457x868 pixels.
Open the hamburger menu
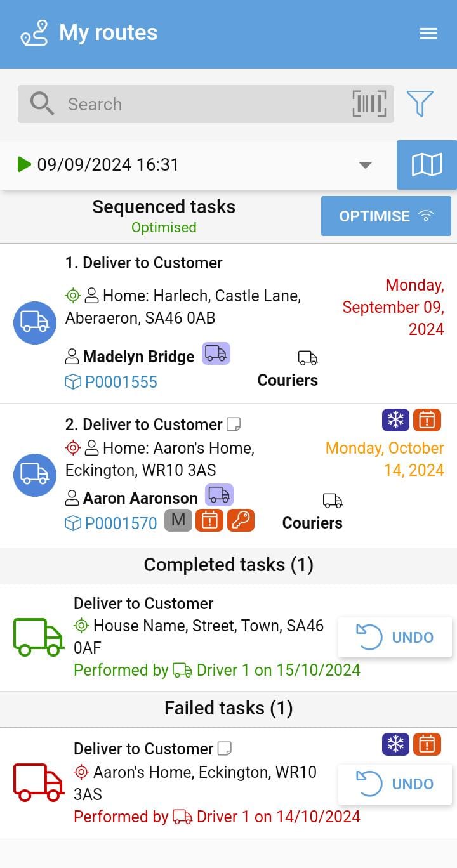click(x=428, y=34)
